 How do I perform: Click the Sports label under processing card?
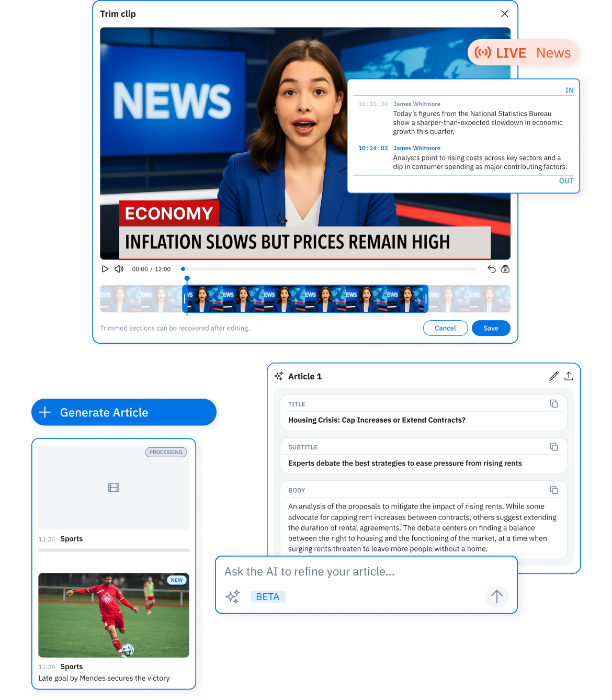click(72, 539)
